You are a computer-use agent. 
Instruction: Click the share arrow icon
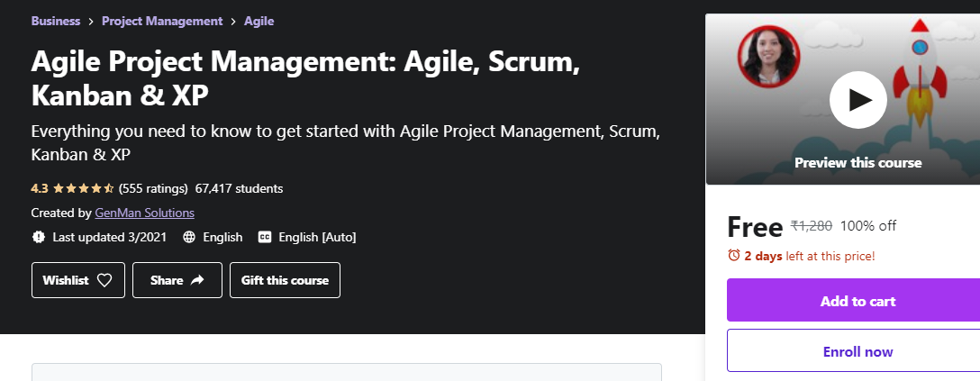click(197, 280)
